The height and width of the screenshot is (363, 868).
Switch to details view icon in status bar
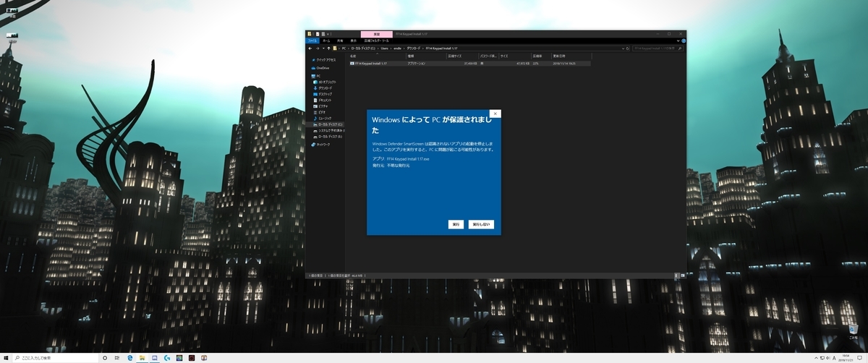[x=677, y=276]
